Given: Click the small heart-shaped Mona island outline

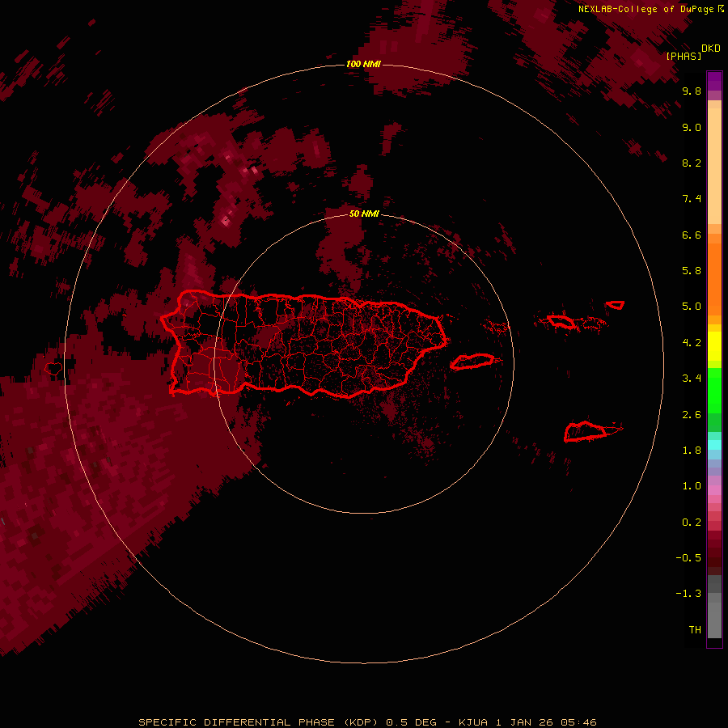Looking at the screenshot, I should [54, 369].
